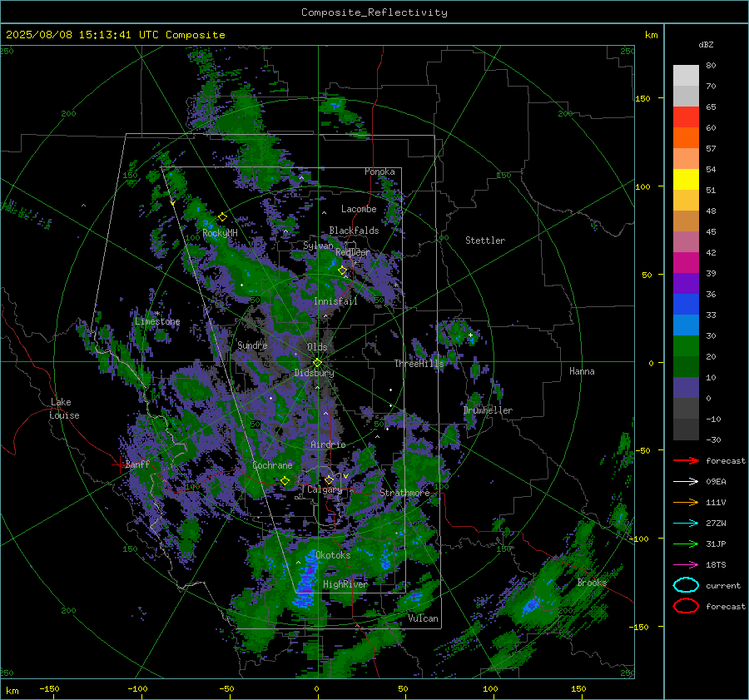This screenshot has height=700, width=749.
Task: Click the yellow 51-54 dBZ swatch
Action: 686,180
